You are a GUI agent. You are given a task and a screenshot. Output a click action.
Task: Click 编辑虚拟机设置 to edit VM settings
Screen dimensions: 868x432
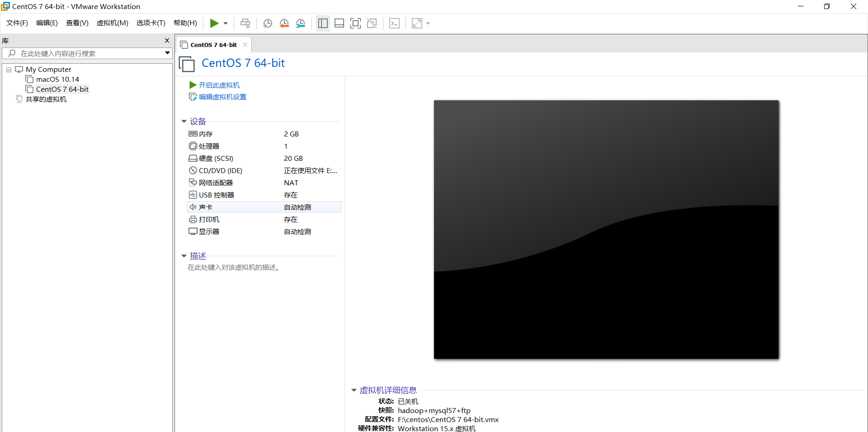pyautogui.click(x=222, y=97)
